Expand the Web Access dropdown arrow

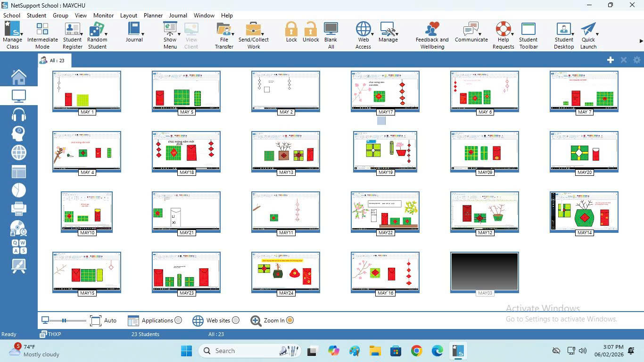tap(372, 34)
